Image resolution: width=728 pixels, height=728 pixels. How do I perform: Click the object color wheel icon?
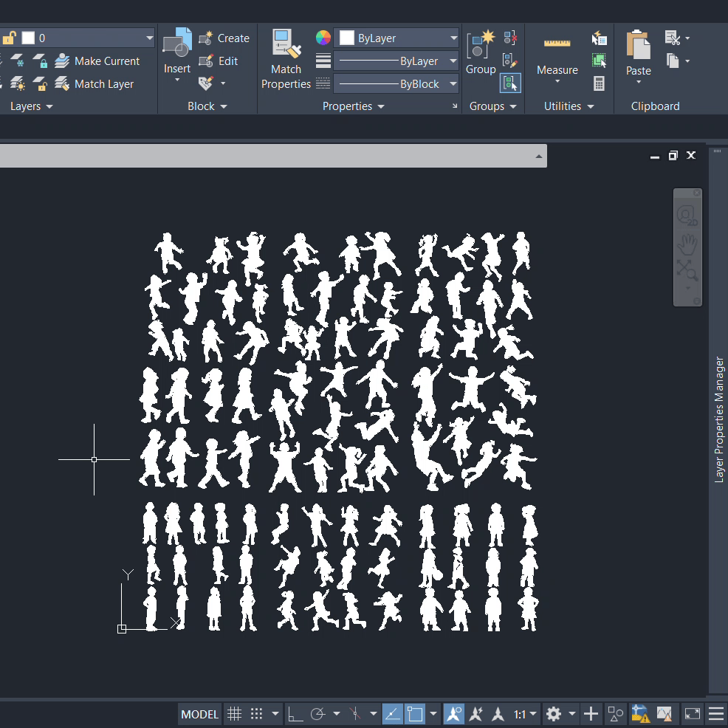(x=323, y=38)
